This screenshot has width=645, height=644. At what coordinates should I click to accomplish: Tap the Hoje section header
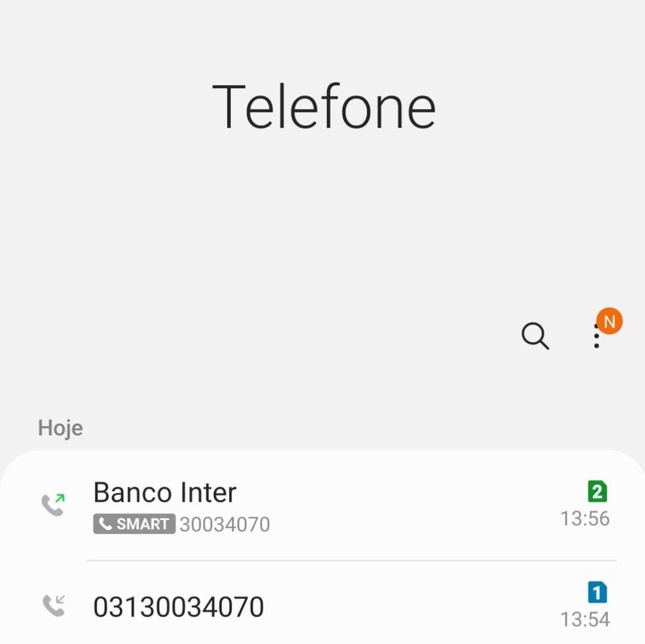click(x=61, y=428)
